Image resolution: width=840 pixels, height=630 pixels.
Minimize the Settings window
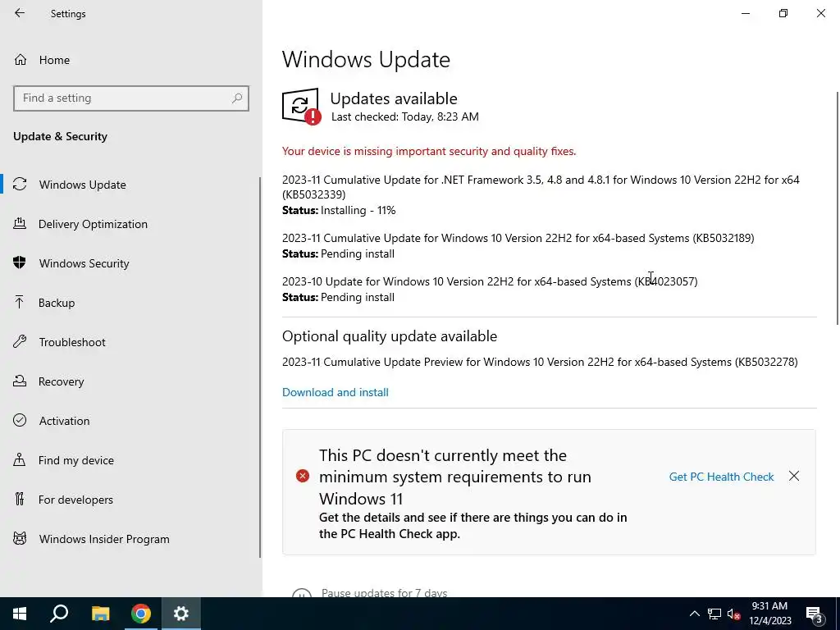(745, 13)
